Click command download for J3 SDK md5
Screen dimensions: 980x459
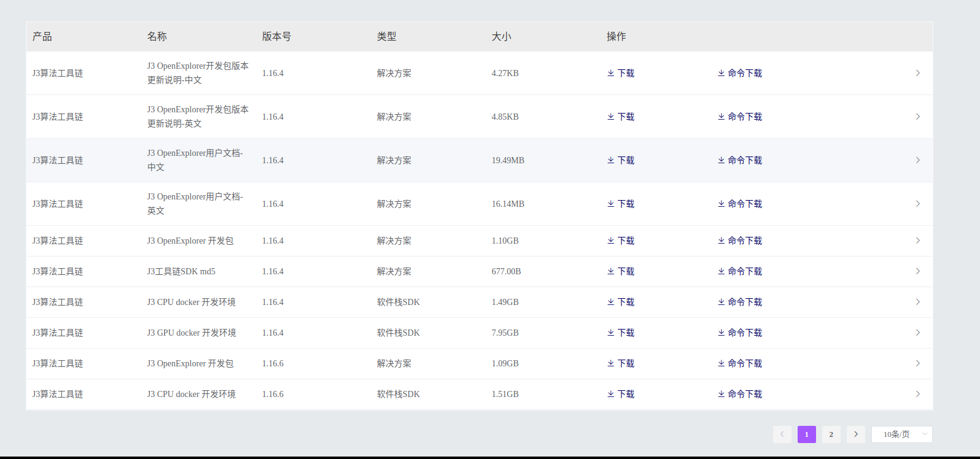[740, 271]
